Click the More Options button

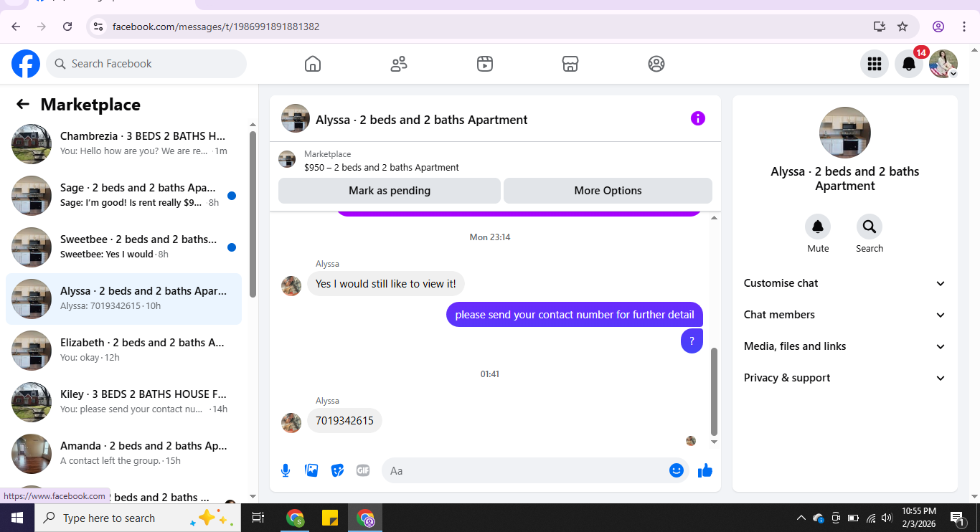608,191
